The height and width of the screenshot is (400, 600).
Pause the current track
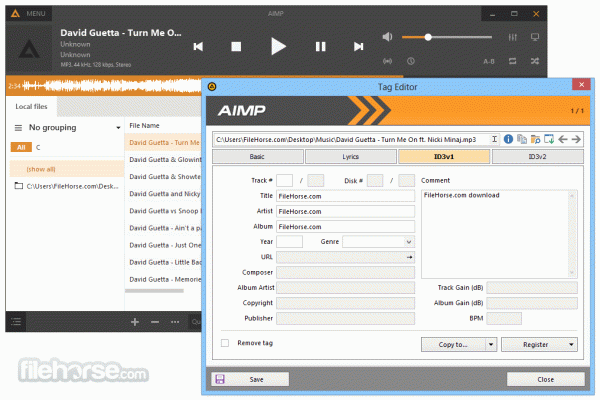pos(320,47)
